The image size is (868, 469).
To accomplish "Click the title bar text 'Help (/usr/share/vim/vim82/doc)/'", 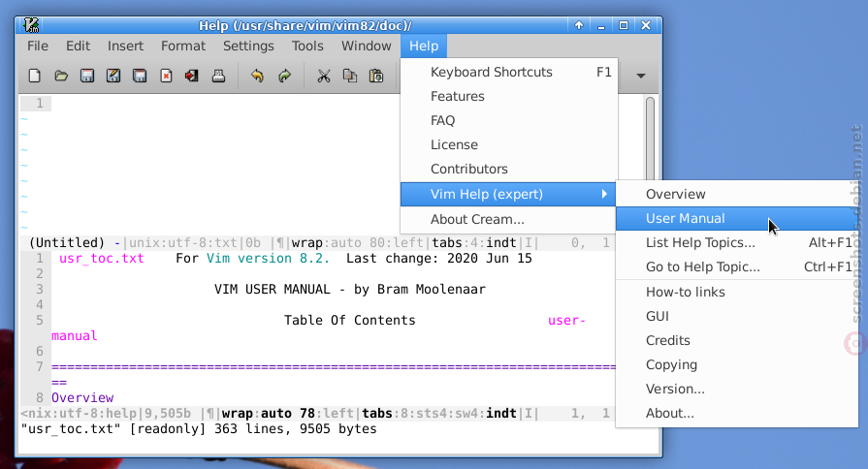I will pos(305,25).
